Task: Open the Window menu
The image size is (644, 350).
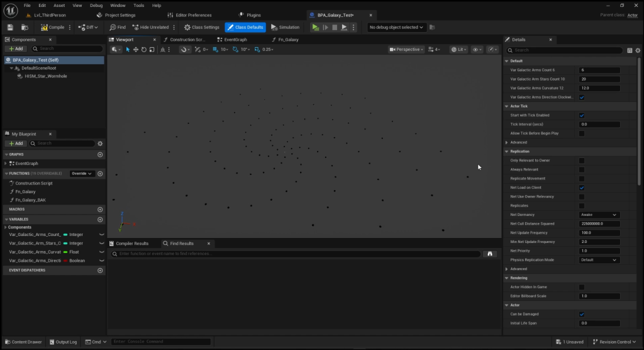Action: [118, 5]
